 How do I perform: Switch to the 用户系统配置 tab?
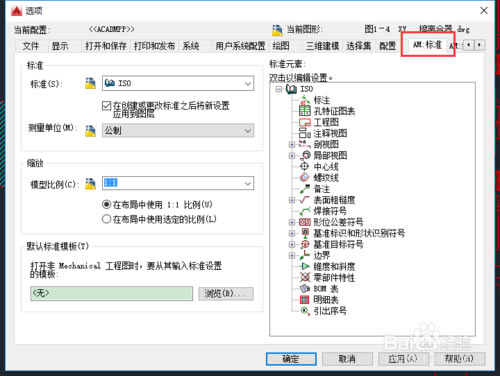(240, 46)
